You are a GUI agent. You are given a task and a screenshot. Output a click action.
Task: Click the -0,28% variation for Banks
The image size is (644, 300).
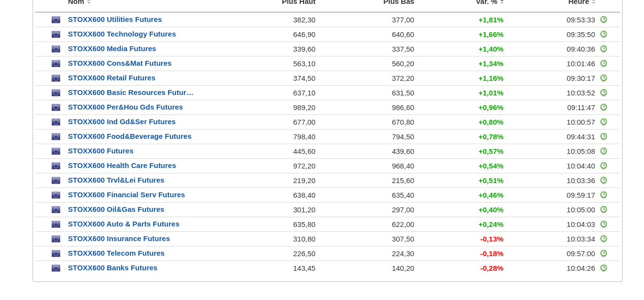492,268
